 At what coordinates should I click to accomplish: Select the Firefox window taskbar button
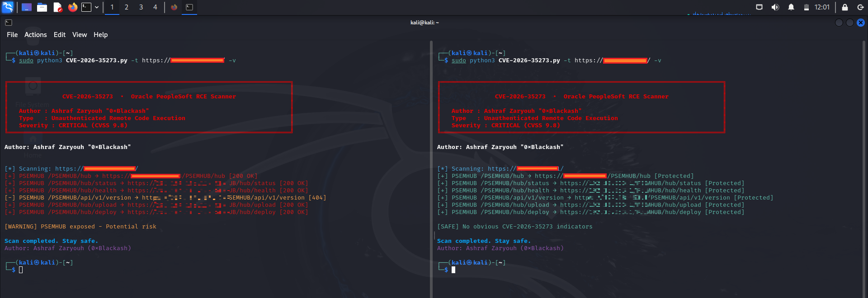pos(174,7)
